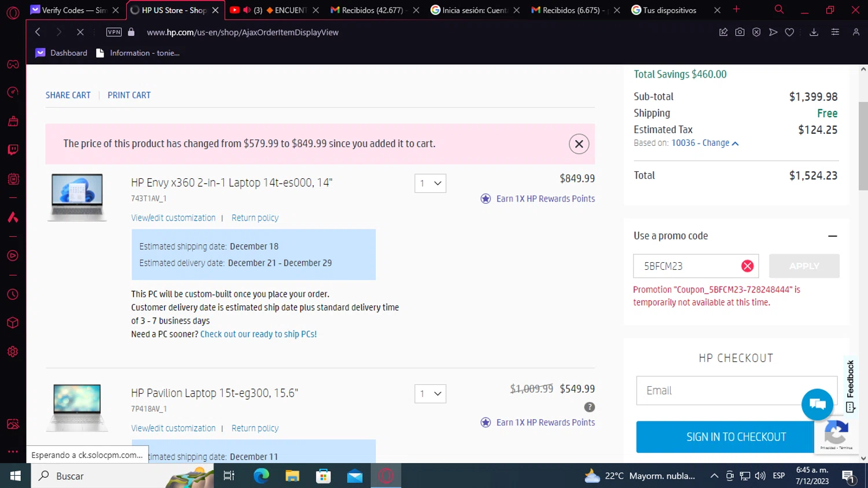Click SIGN IN TO CHECKOUT button
Viewport: 868px width, 488px height.
coord(736,437)
